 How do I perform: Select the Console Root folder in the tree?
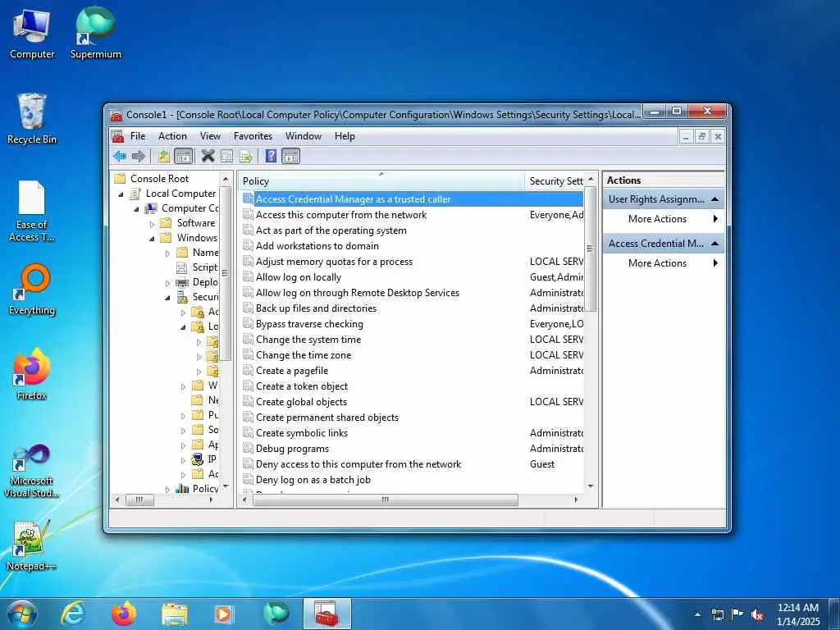[x=160, y=178]
